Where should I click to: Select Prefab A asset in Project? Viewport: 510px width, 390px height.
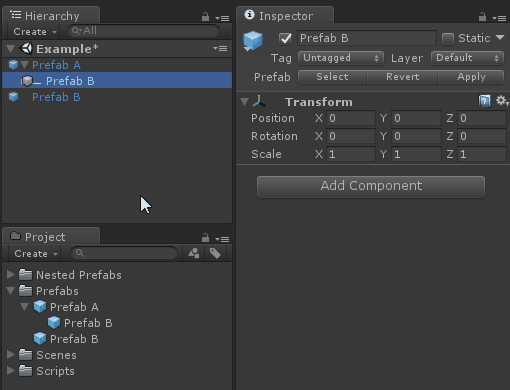click(x=74, y=307)
